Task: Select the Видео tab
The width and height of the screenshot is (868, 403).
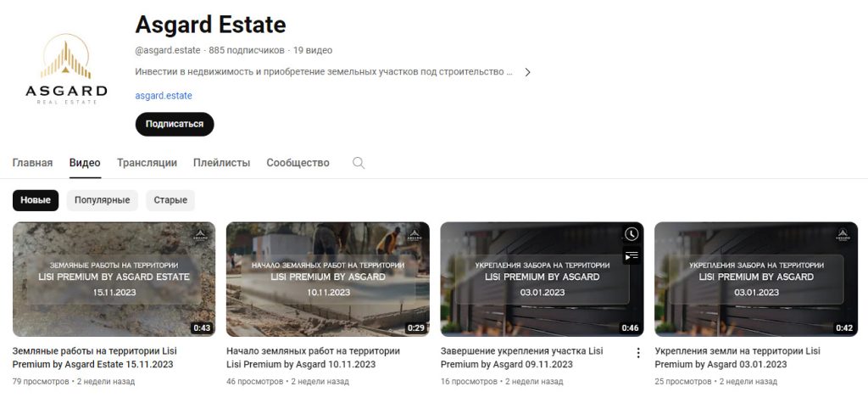Action: click(85, 163)
